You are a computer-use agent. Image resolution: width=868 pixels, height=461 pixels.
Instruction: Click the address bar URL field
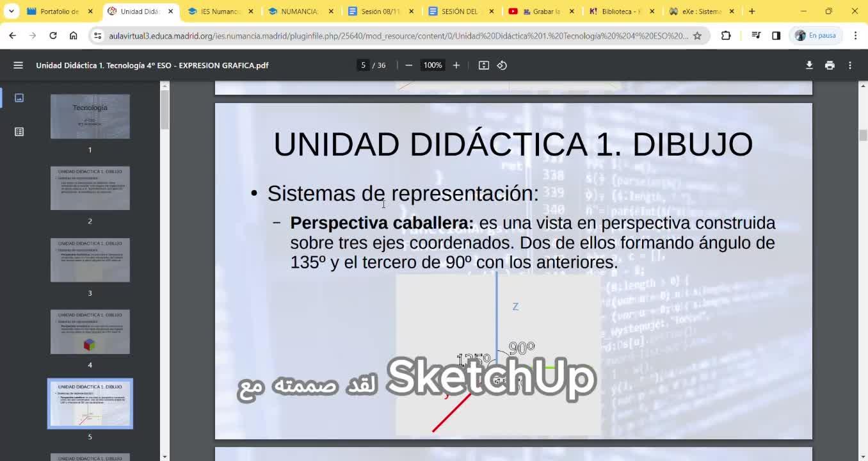pos(398,36)
